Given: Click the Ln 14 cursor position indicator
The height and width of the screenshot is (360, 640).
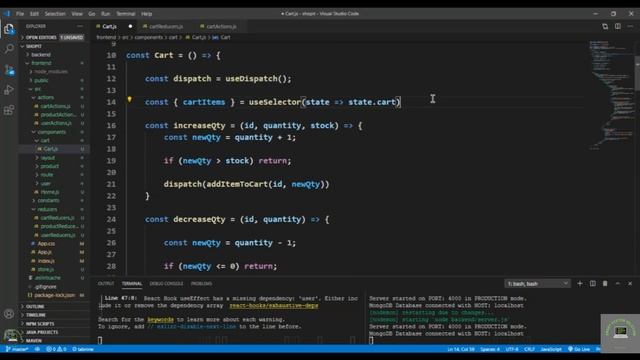Looking at the screenshot, I should 461,349.
